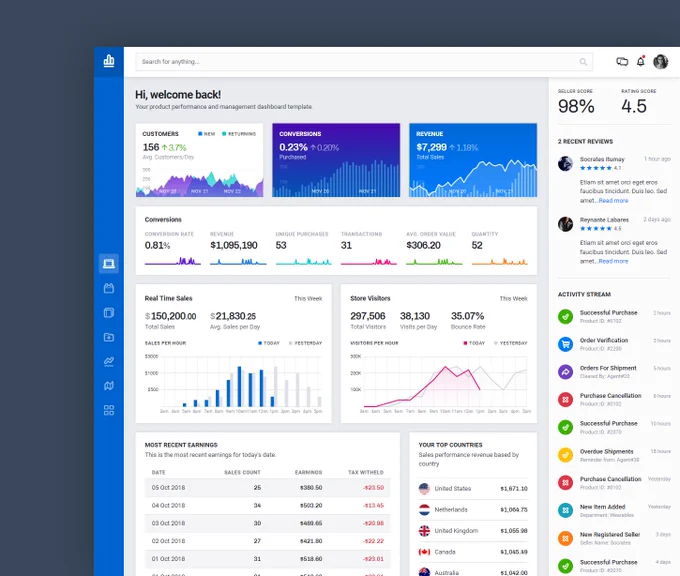Click the bar chart logo icon in sidebar
The image size is (680, 576).
pos(109,61)
